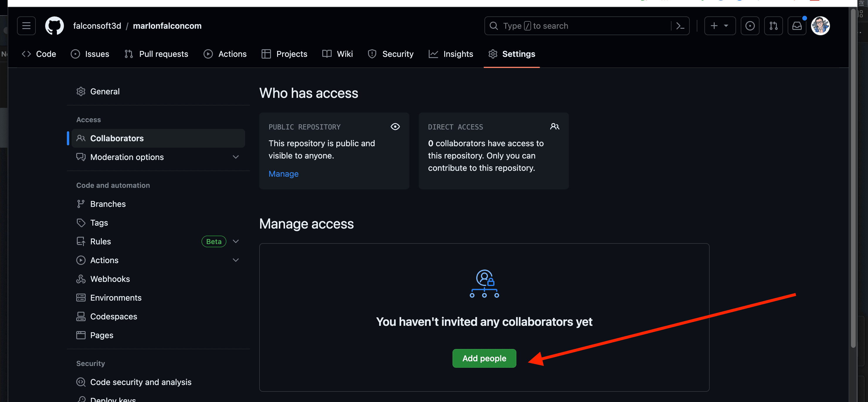This screenshot has height=402, width=868.
Task: Click the people icon on Direct Access card
Action: pyautogui.click(x=555, y=127)
